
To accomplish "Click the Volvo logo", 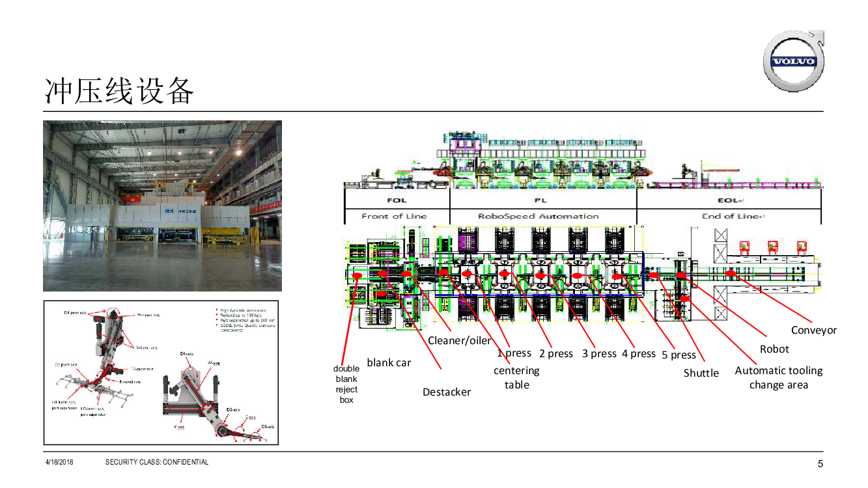I will click(793, 61).
